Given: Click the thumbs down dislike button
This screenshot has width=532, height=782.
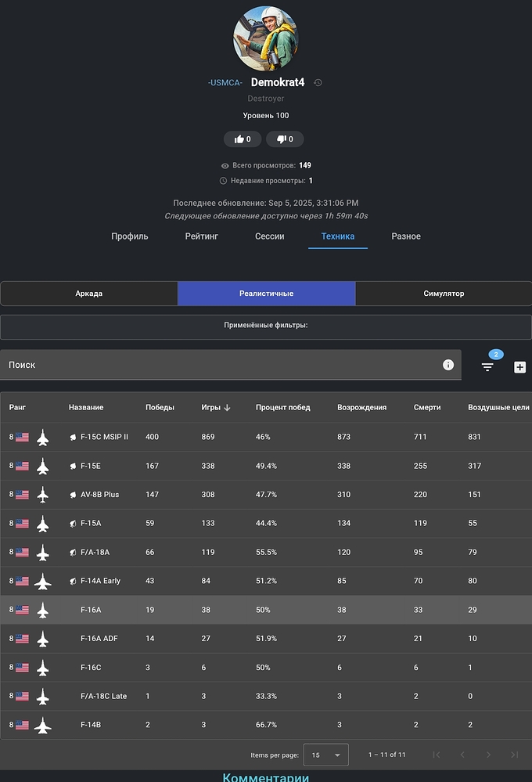Looking at the screenshot, I should tap(285, 139).
